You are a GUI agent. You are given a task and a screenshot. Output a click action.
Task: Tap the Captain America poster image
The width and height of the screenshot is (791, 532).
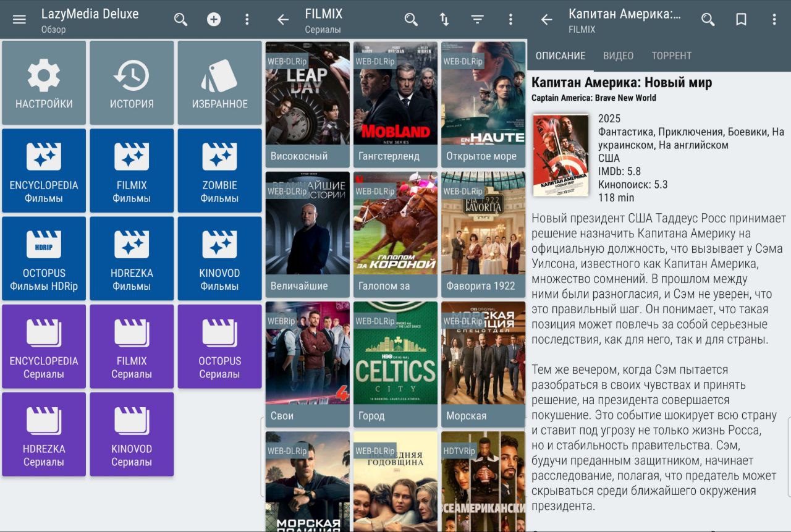561,155
